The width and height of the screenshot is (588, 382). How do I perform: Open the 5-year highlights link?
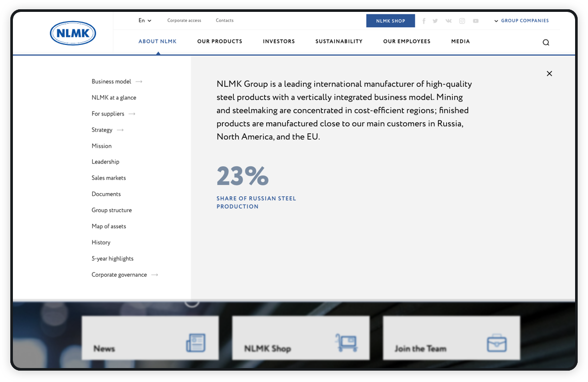[112, 259]
